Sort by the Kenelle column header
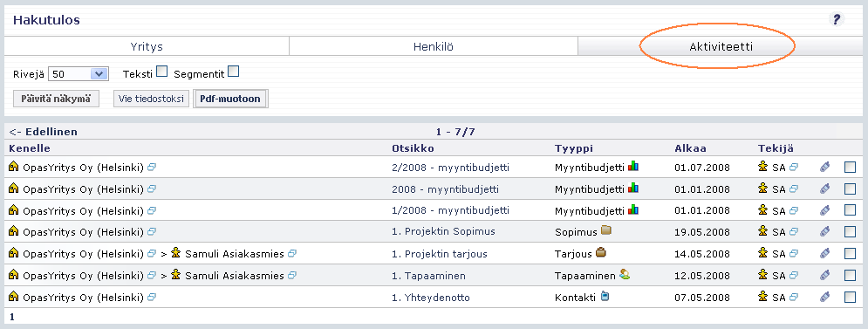 coord(30,148)
